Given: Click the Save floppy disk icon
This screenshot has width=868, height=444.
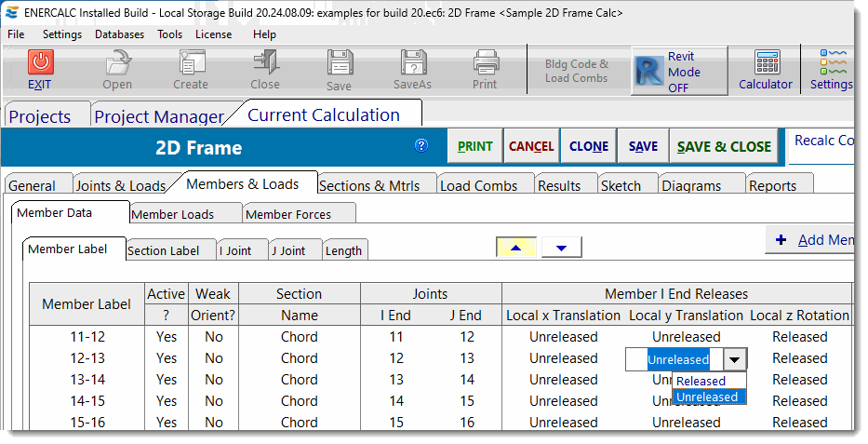Looking at the screenshot, I should coord(340,63).
